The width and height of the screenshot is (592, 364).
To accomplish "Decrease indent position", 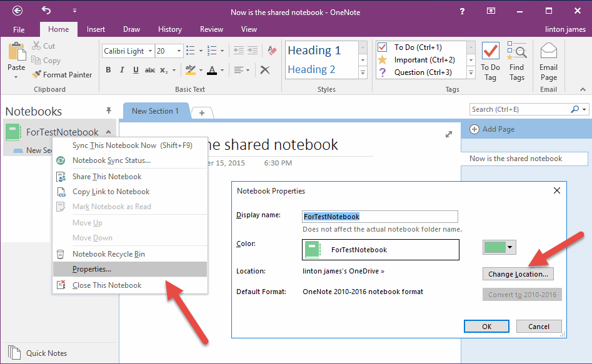I will (238, 50).
